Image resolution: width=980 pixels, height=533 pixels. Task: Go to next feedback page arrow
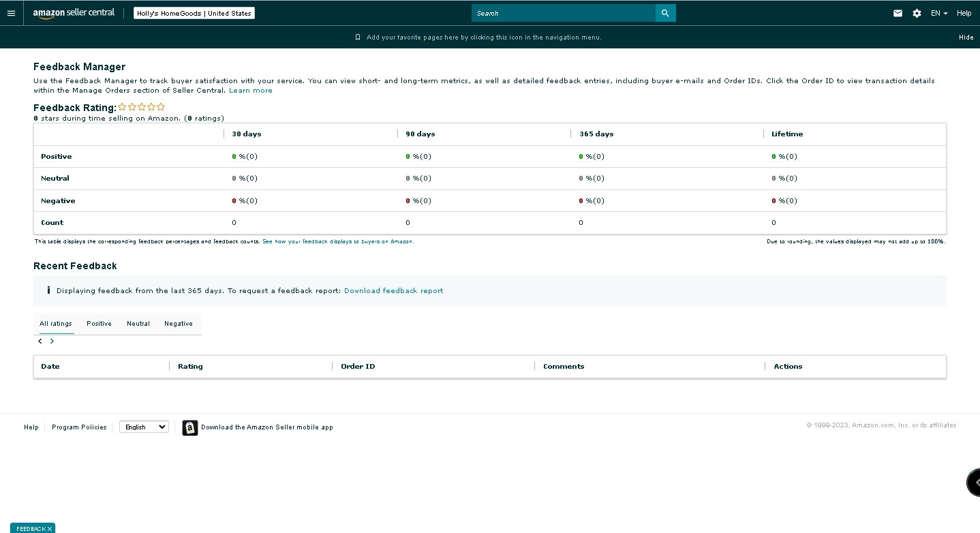52,341
